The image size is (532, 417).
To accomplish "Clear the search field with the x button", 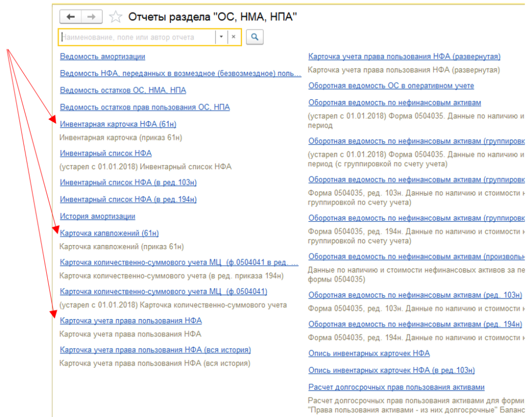I will tap(234, 37).
